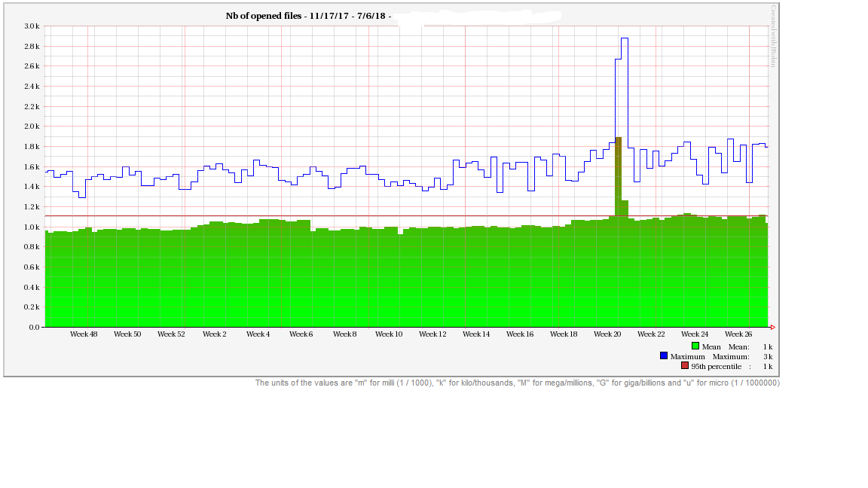
Task: Click the 1.6k y-axis label
Action: click(x=31, y=166)
